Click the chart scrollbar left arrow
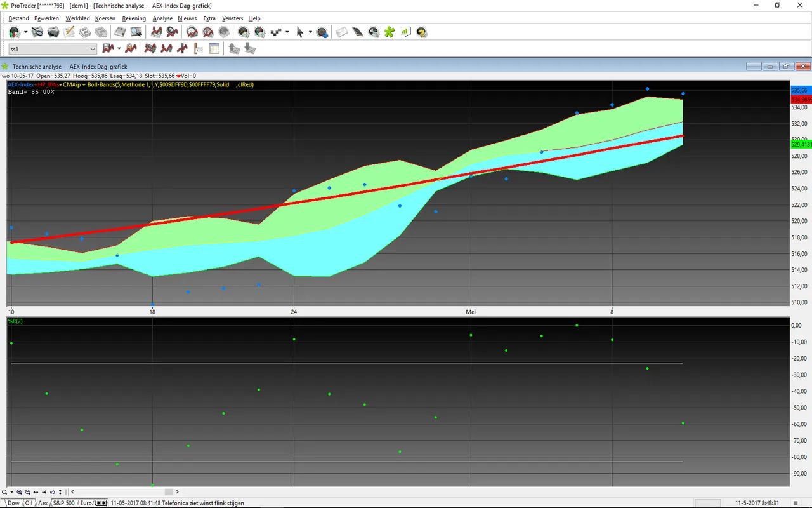 click(72, 492)
